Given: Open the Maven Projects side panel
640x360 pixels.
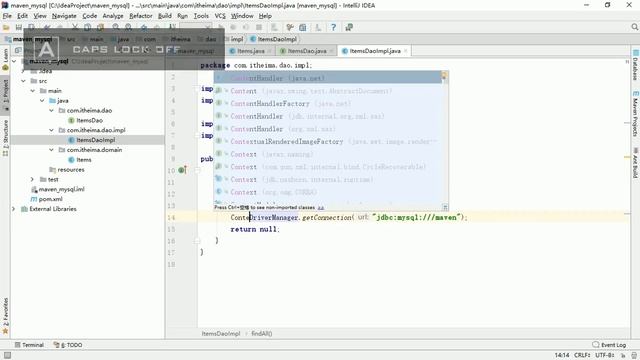Looking at the screenshot, I should 636,113.
